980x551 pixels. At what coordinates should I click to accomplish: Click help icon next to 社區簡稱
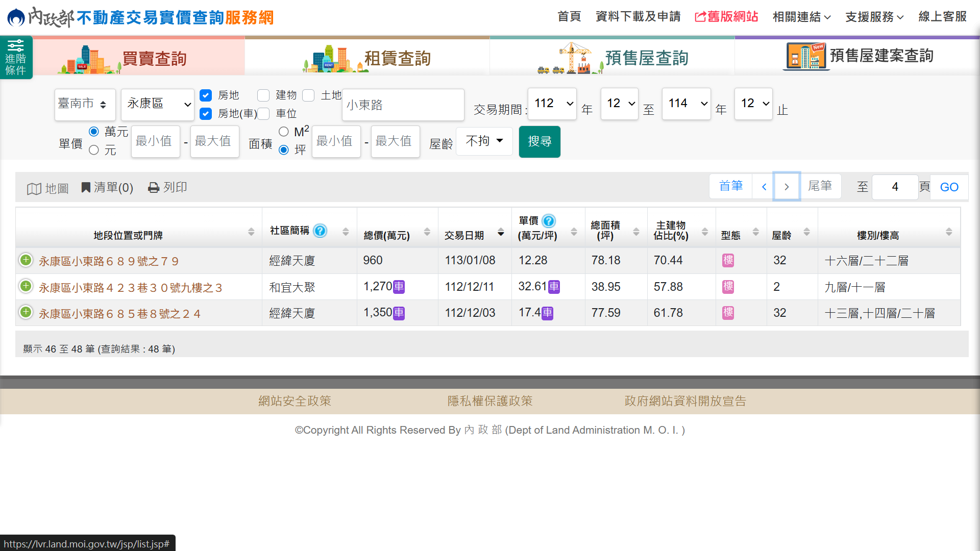point(320,231)
